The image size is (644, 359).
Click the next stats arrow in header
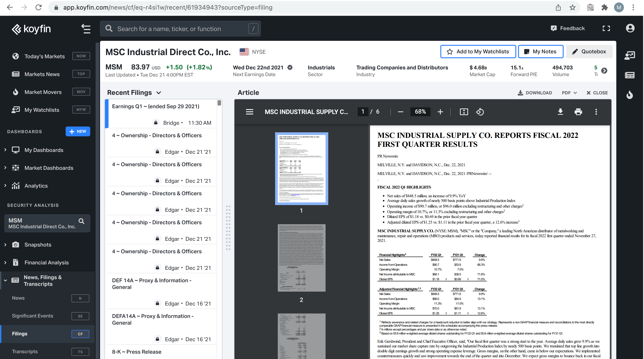[604, 71]
